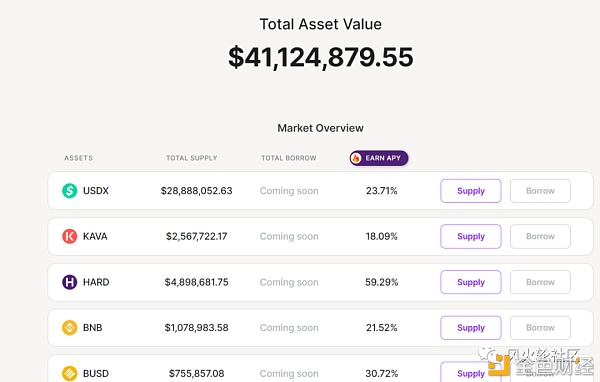This screenshot has width=600, height=382.
Task: Open the BUSD asset row
Action: [x=320, y=369]
